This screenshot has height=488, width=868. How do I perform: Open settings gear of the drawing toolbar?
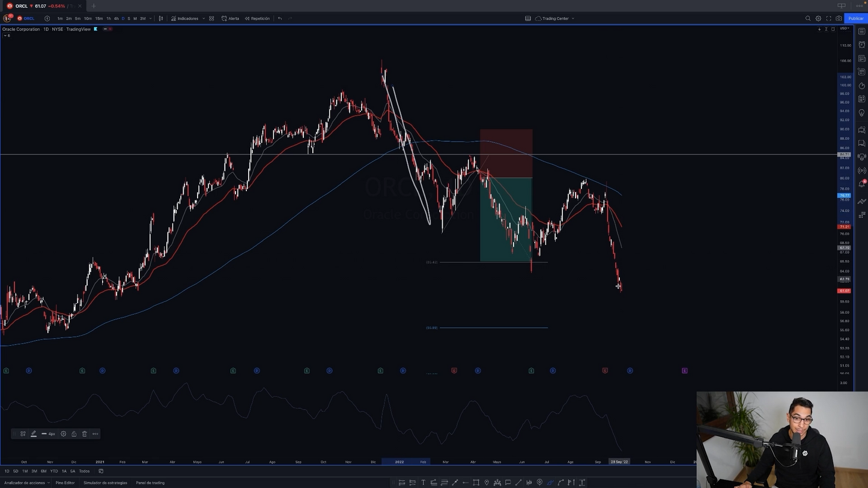pos(63,434)
